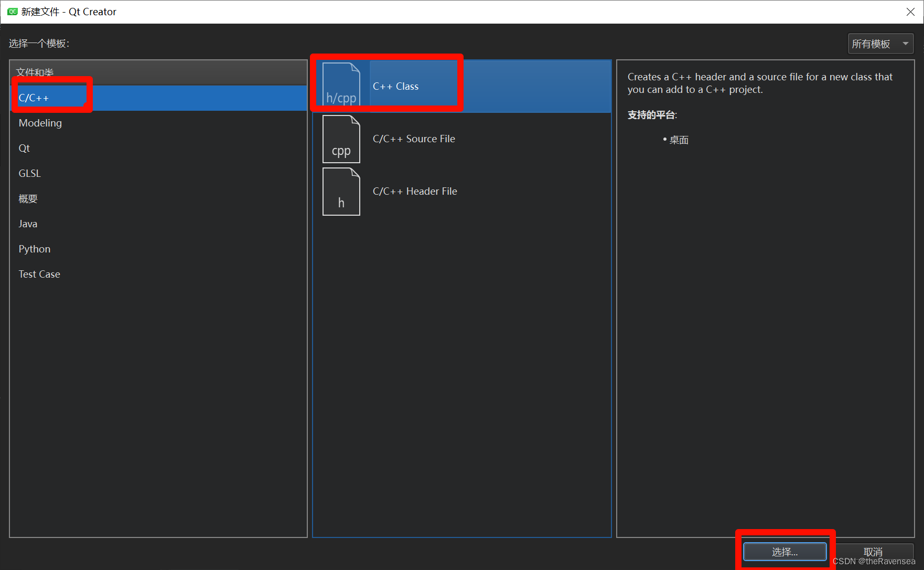Click the 取消 cancel button
Viewport: 924px width, 570px height.
[x=873, y=552]
